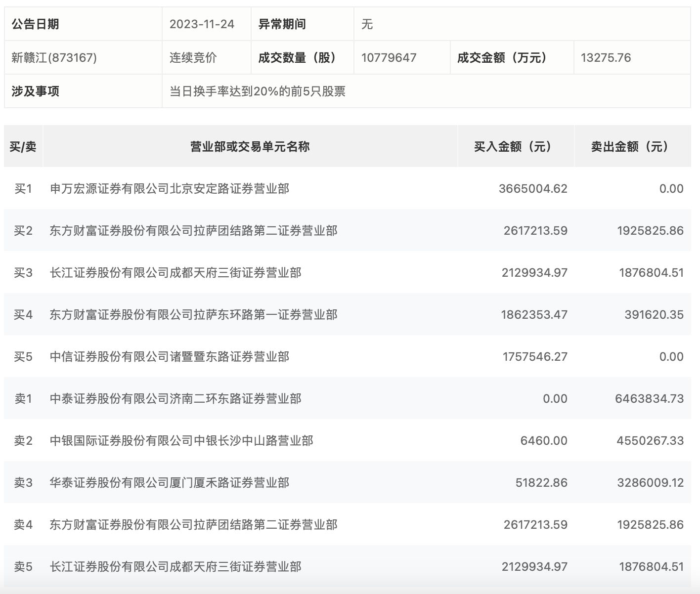Viewport: 700px width, 594px height.
Task: Click sell amount 4550267.33
Action: click(x=650, y=440)
